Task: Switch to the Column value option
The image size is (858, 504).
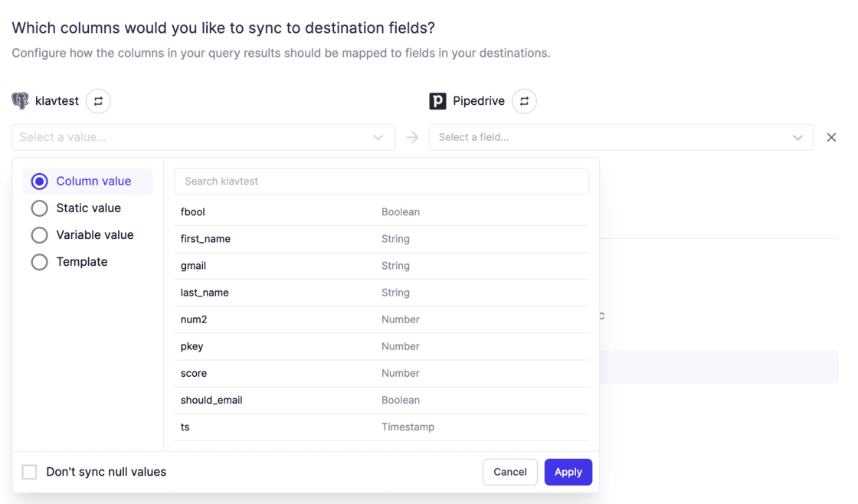Action: pos(39,181)
